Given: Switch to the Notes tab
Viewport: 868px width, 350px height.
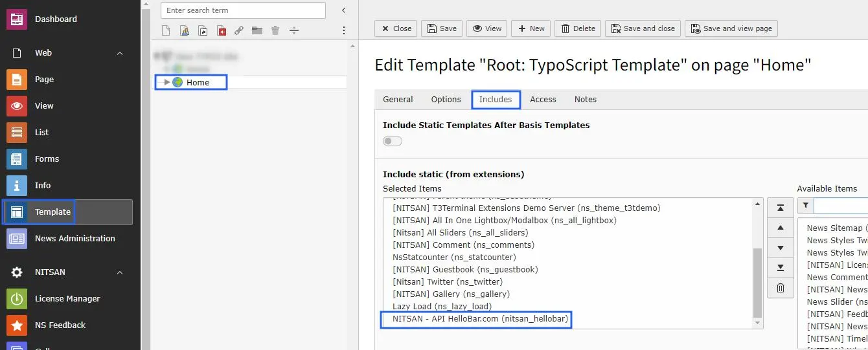Looking at the screenshot, I should (586, 100).
